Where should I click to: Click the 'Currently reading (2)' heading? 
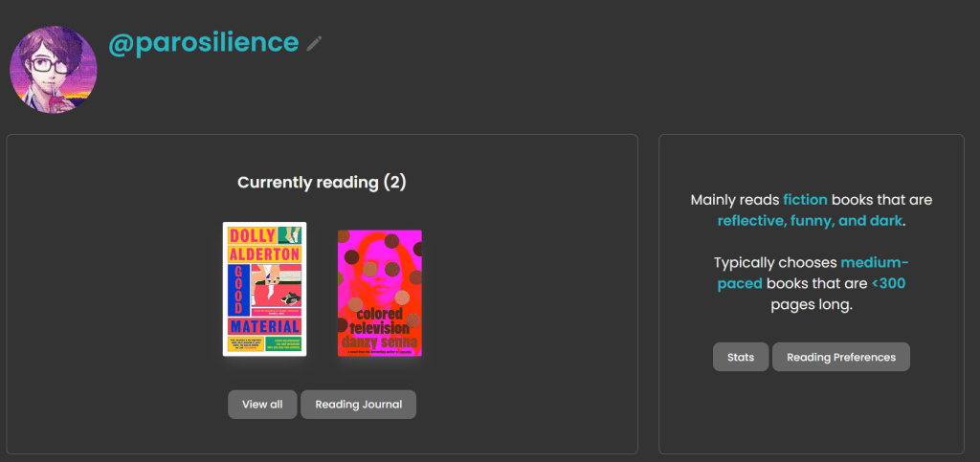pos(322,182)
